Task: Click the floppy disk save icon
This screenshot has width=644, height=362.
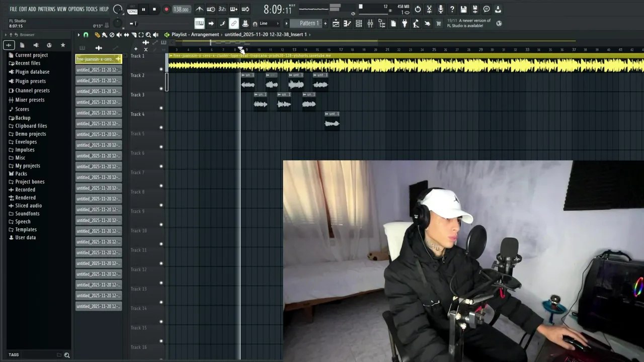Action: point(463,9)
